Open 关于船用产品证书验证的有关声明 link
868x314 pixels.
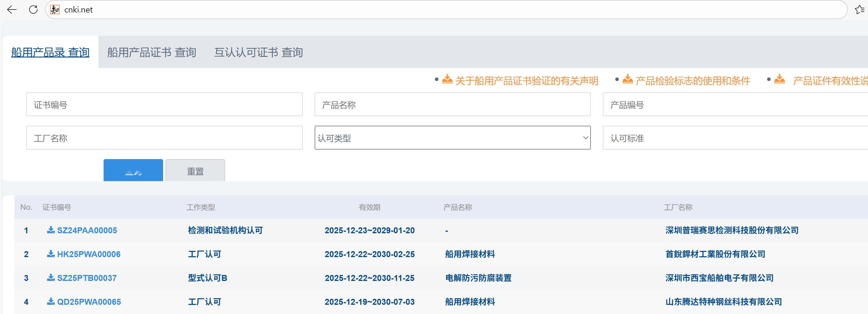527,81
